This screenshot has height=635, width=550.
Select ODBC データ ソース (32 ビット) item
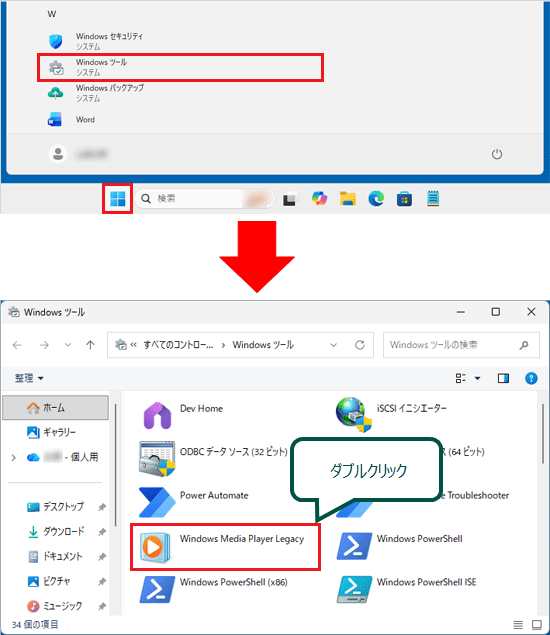click(x=213, y=458)
